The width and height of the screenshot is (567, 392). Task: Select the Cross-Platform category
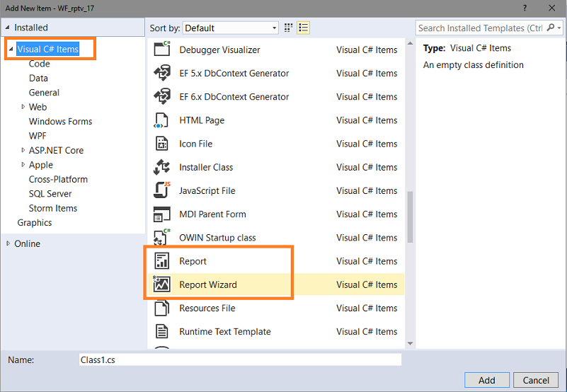tap(58, 179)
